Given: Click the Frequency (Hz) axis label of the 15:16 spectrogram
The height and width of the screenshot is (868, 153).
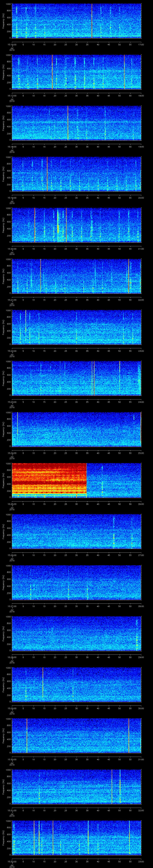Looking at the screenshot, I should pos(3,21).
